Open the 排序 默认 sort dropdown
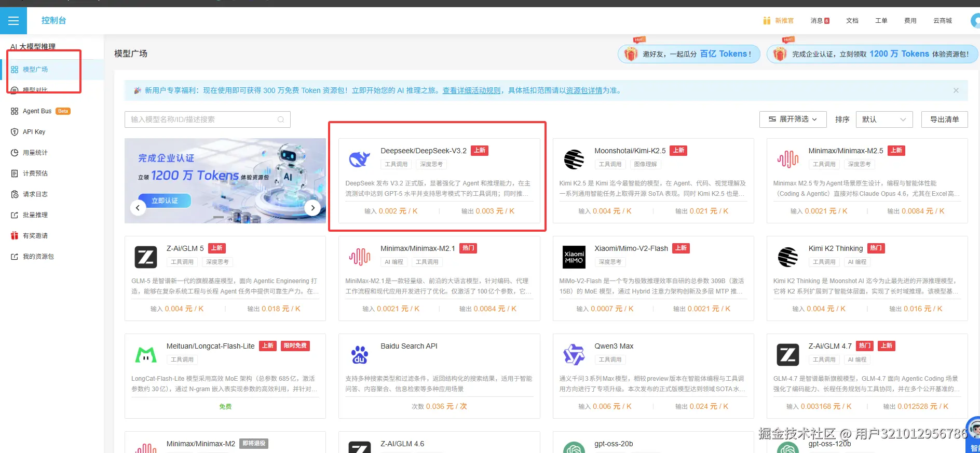Screen dimensions: 980x453 (884, 119)
